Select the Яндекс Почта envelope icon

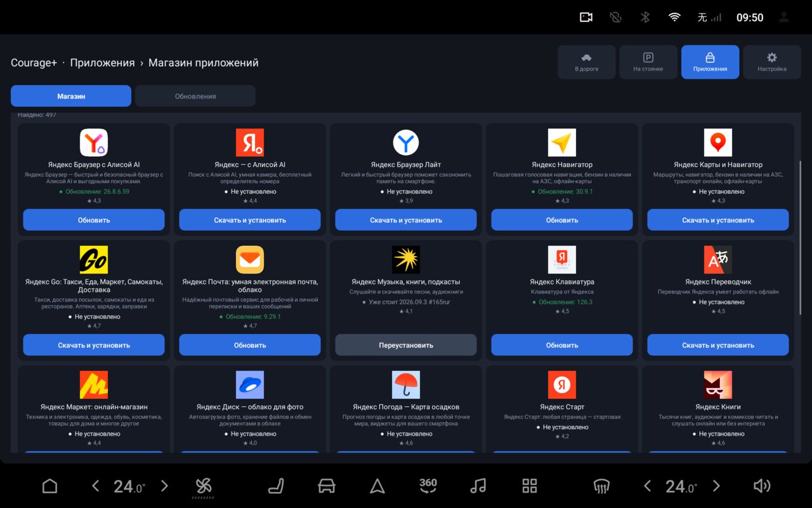pos(250,260)
